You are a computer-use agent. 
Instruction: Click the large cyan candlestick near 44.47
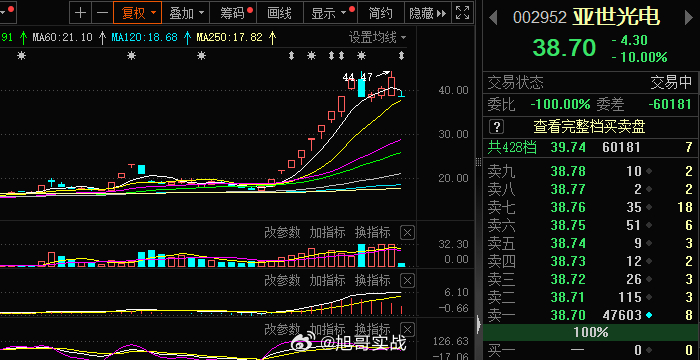pyautogui.click(x=361, y=88)
